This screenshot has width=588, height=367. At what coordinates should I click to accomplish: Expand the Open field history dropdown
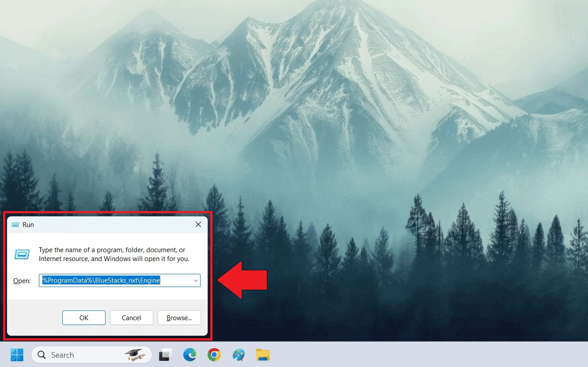[x=195, y=280]
